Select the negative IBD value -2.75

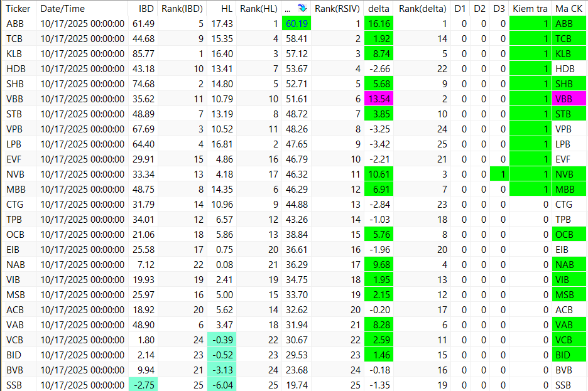143,385
